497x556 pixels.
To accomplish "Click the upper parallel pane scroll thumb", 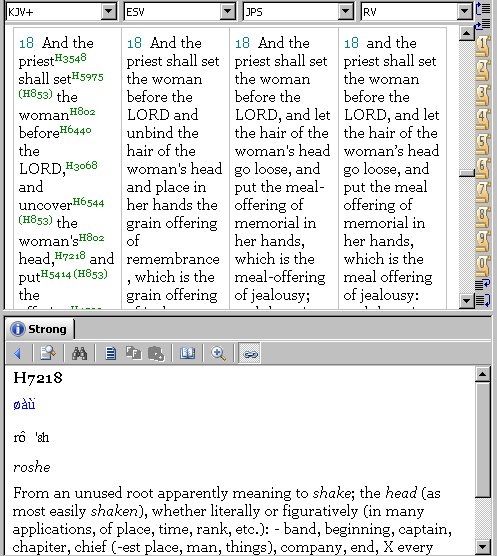I will (467, 173).
